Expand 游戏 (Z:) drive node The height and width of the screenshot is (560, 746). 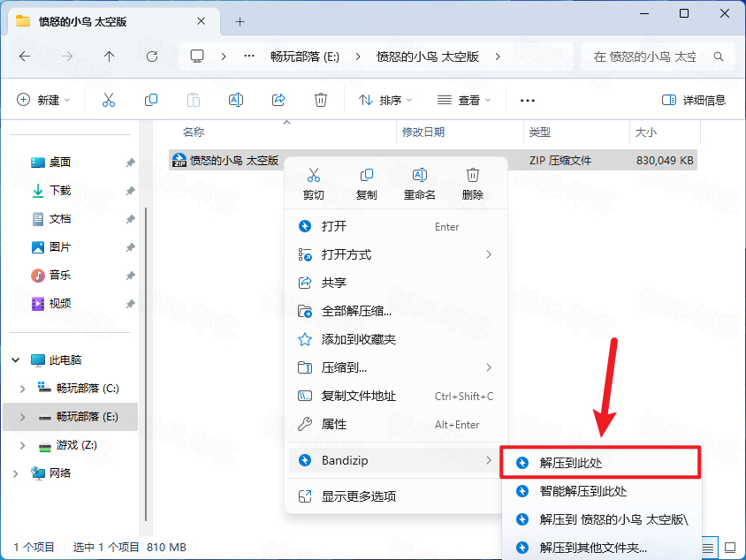22,445
